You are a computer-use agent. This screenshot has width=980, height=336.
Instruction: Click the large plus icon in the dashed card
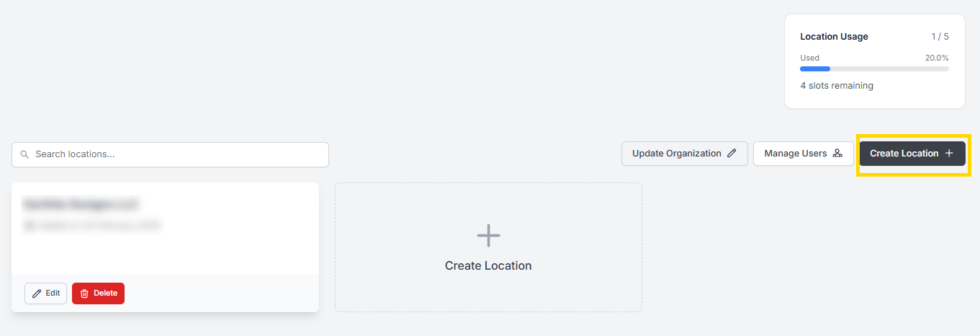click(x=488, y=236)
